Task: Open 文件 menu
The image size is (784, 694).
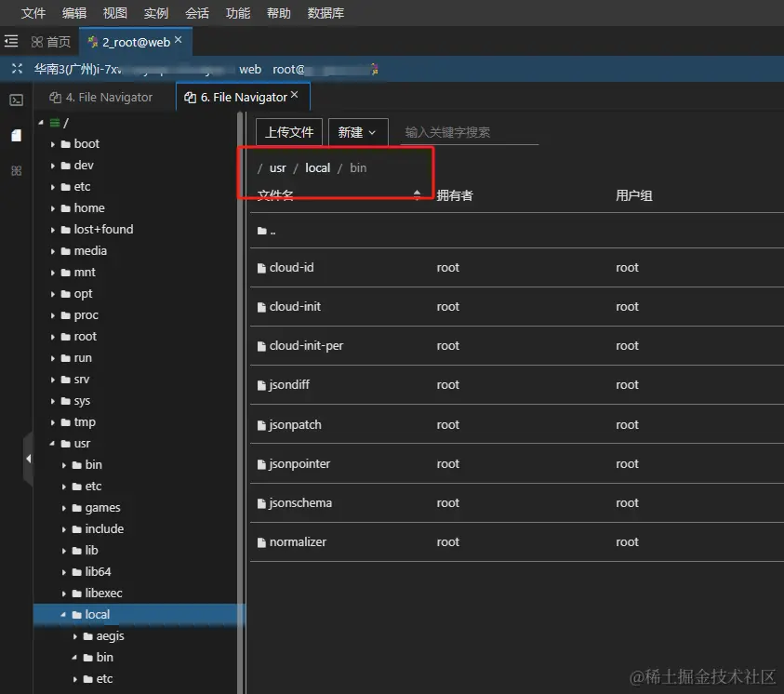Action: click(x=33, y=13)
